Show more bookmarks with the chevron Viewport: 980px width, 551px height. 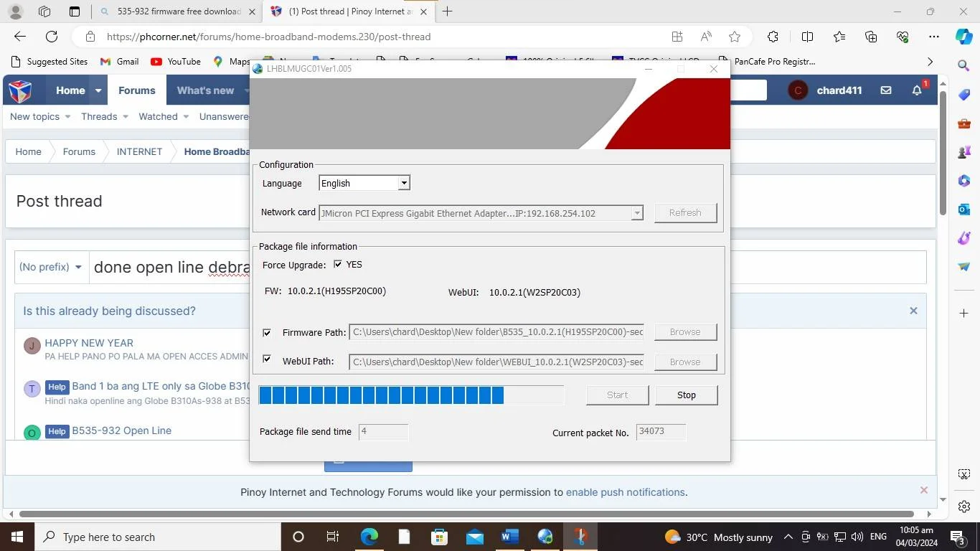930,62
